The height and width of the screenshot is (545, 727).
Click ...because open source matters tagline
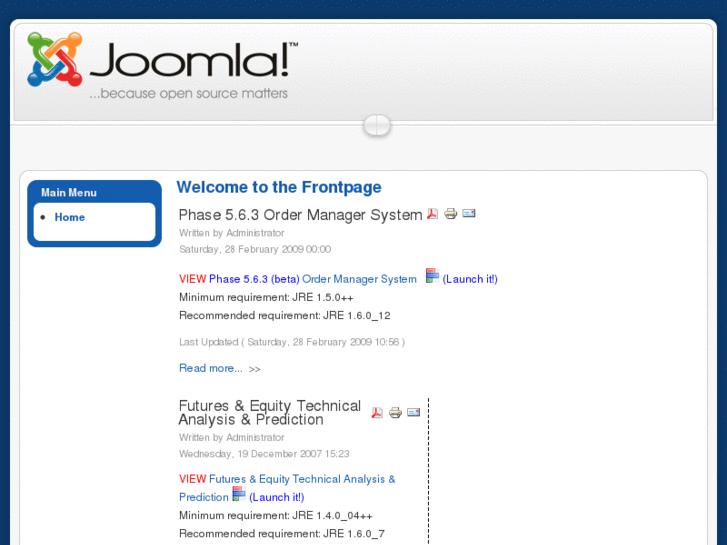(189, 94)
